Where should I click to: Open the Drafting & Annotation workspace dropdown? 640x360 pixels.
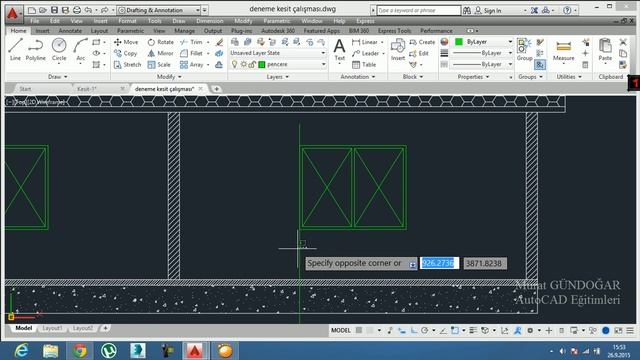(x=159, y=10)
